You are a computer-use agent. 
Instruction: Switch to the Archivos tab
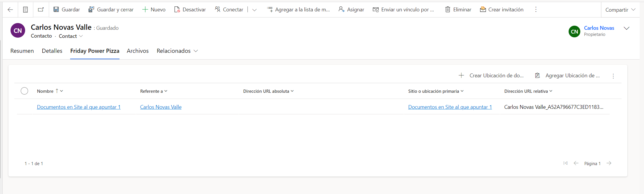tap(138, 51)
